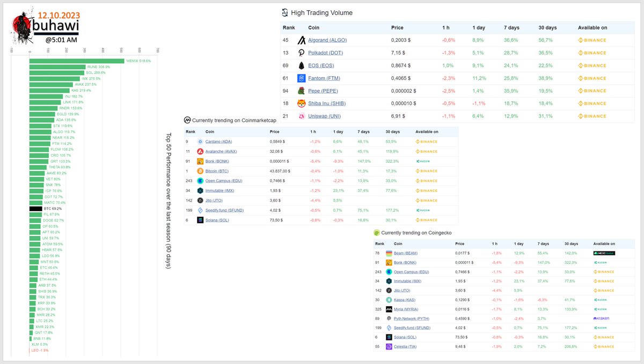Click the '7 days' header in High Trading Volume
Image resolution: width=644 pixels, height=364 pixels.
pyautogui.click(x=511, y=27)
